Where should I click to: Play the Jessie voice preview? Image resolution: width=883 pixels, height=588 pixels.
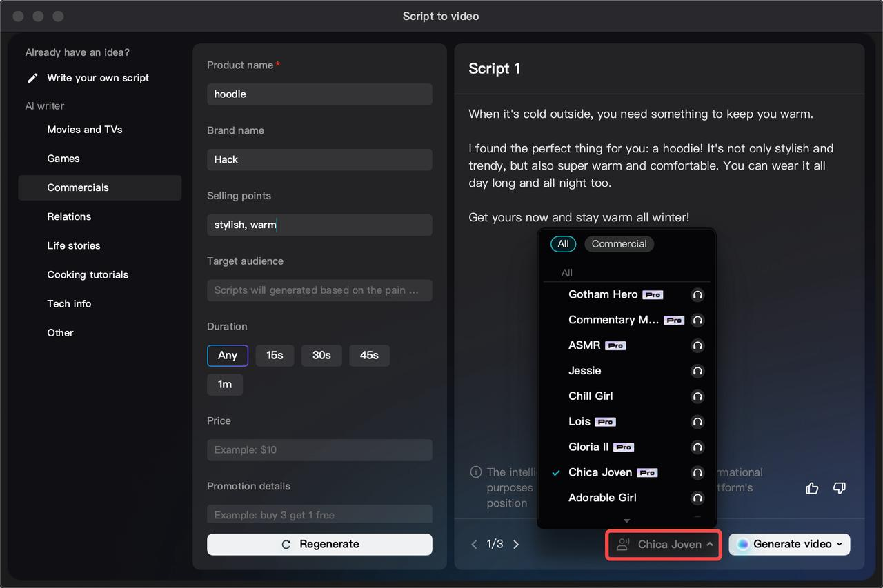[x=697, y=371]
